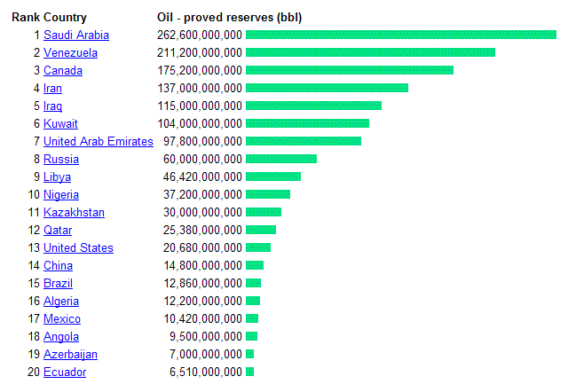Follow the Iraq link
576x392 pixels.
[52, 106]
